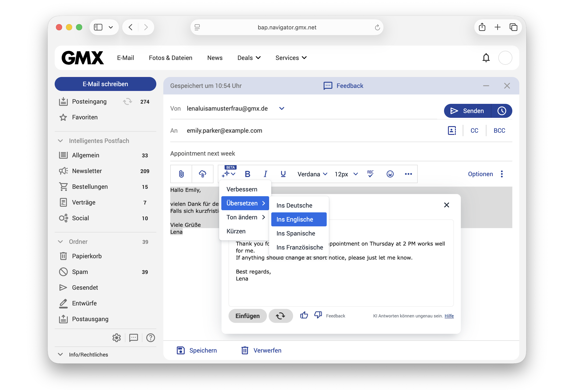Viewport: 588px width, 390px height.
Task: Choose Ins Englische translation
Action: 299,219
